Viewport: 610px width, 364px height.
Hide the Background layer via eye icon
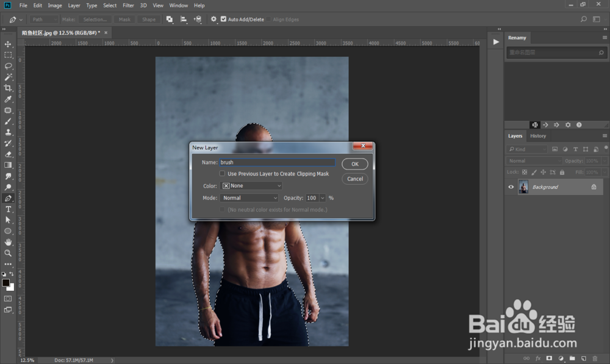(x=511, y=187)
